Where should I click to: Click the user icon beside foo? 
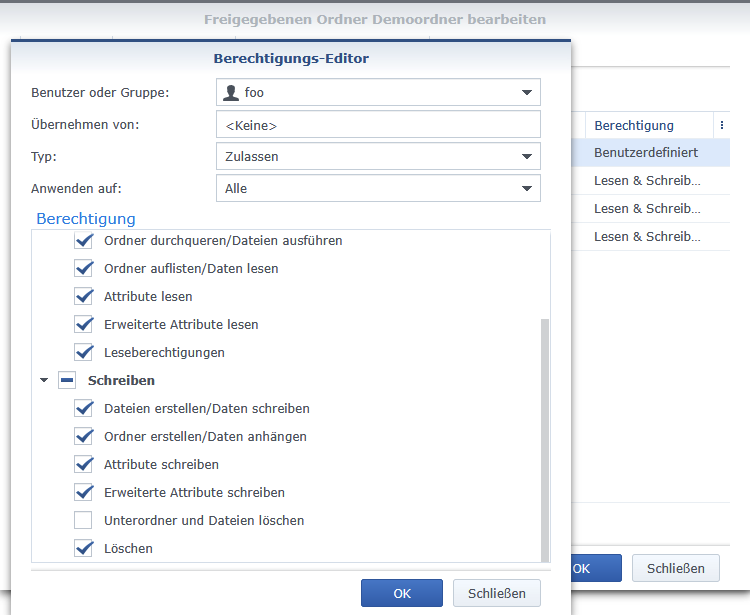tap(232, 93)
